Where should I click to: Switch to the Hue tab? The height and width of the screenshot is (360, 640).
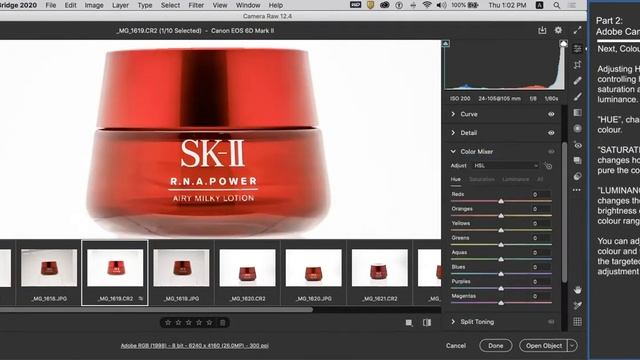[456, 180]
